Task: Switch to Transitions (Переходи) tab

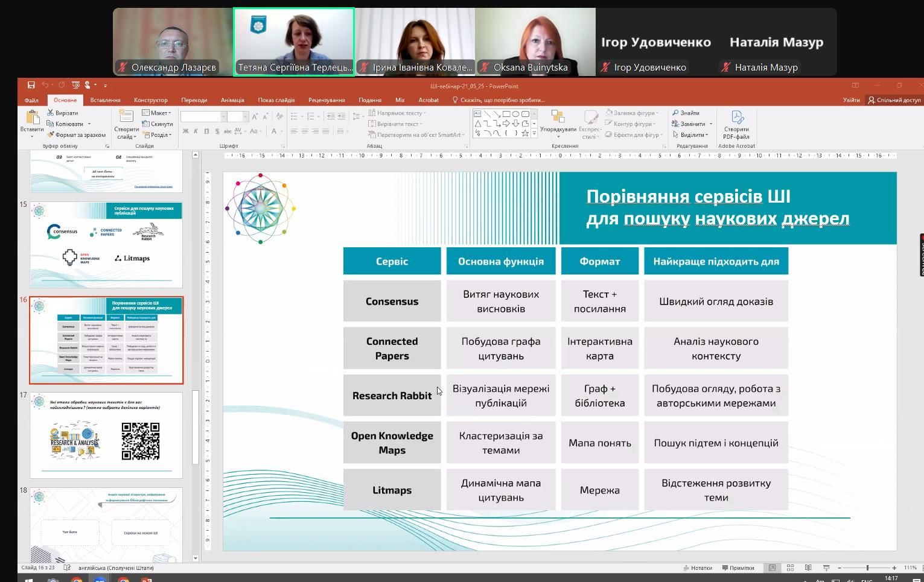Action: coord(194,100)
